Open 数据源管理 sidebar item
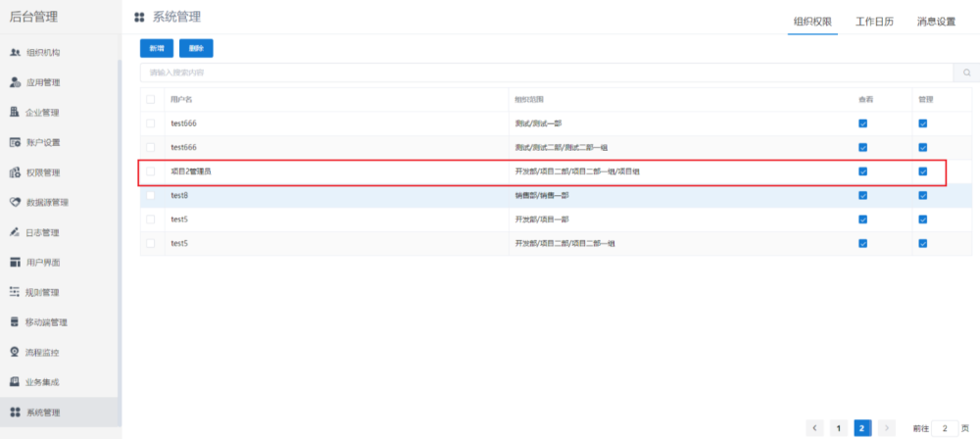Image resolution: width=980 pixels, height=439 pixels. coord(46,203)
